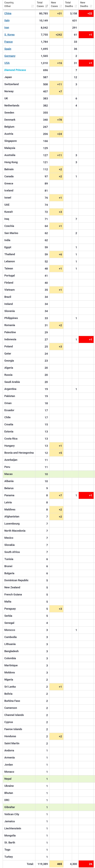Click the New Cases sort arrows

point(61,6)
